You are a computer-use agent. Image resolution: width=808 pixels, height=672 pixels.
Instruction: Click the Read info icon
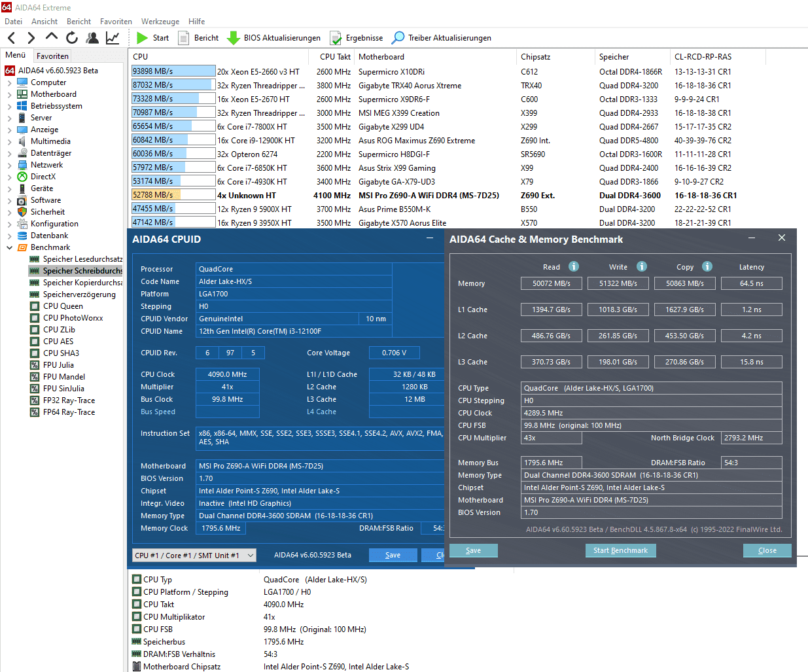point(574,266)
